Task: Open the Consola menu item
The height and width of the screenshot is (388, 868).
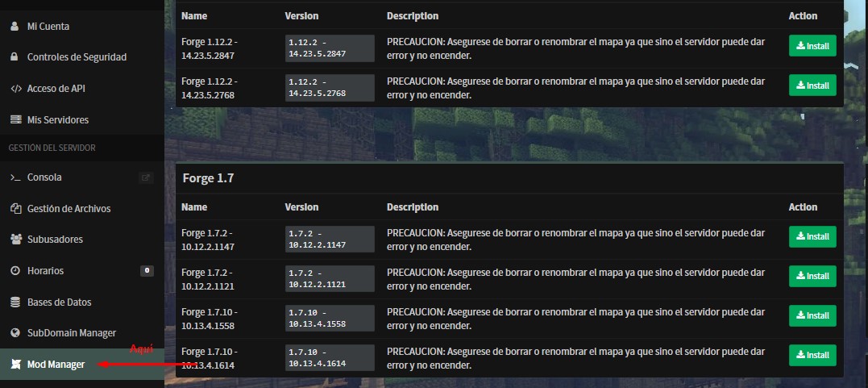Action: (44, 177)
